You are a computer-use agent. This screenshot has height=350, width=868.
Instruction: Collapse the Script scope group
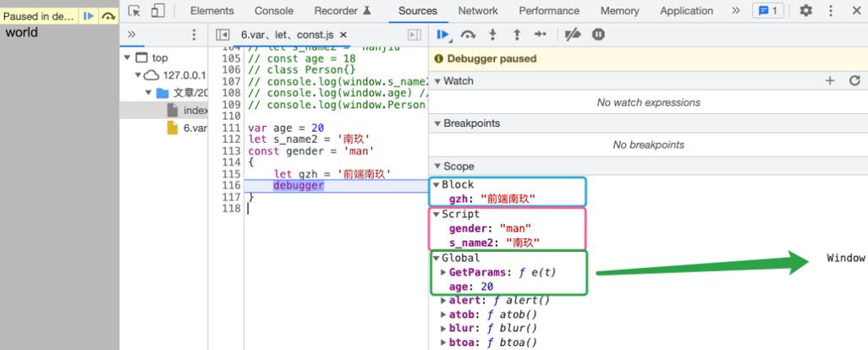[437, 214]
